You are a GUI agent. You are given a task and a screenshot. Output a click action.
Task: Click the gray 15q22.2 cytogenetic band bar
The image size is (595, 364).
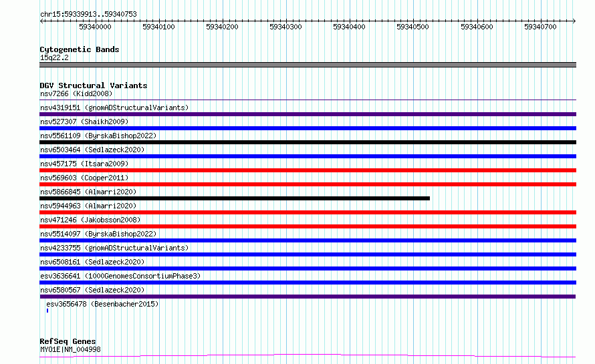(308, 65)
